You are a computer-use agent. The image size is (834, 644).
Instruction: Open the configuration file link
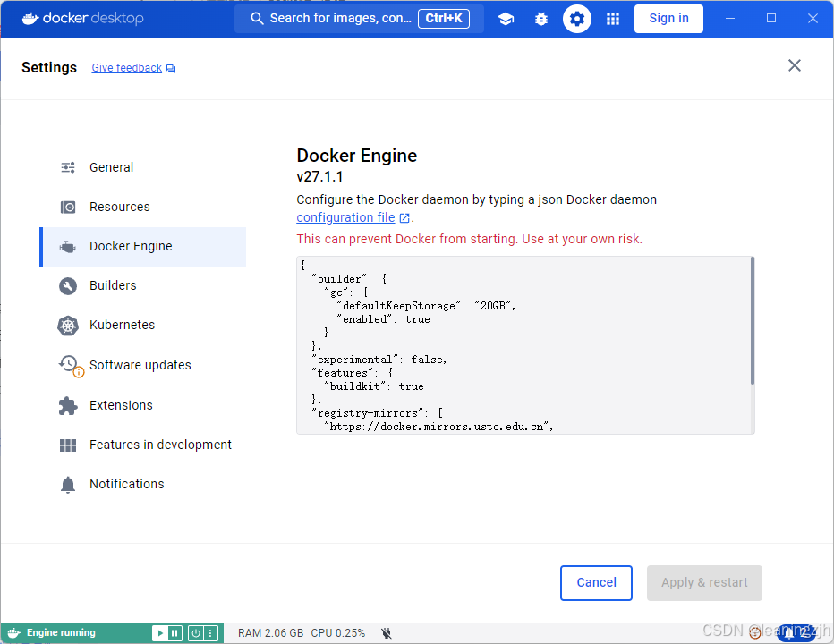345,217
